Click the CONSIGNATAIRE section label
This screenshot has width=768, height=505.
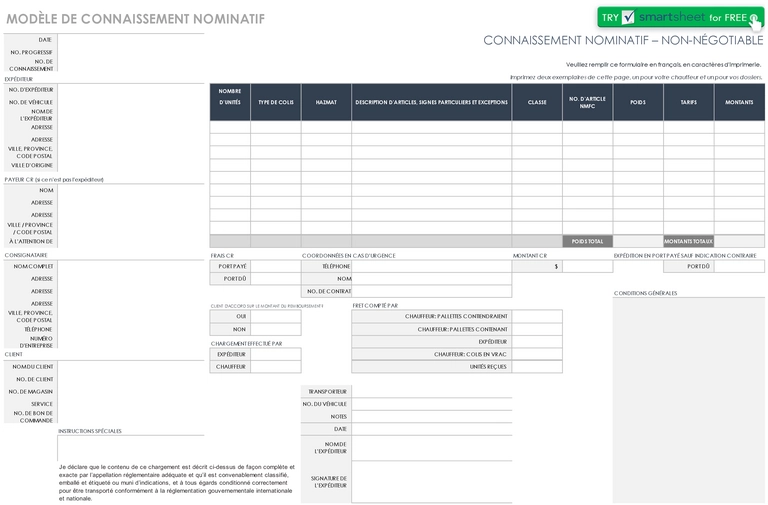click(x=26, y=255)
